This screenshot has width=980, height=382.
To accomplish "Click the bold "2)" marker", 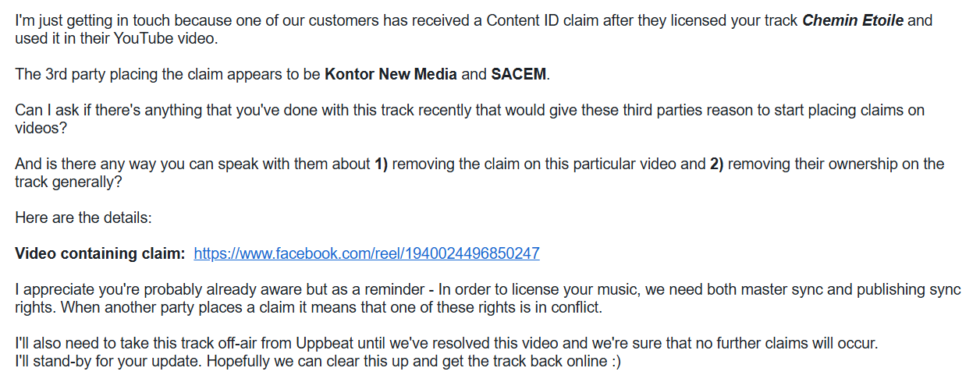I will tap(716, 164).
